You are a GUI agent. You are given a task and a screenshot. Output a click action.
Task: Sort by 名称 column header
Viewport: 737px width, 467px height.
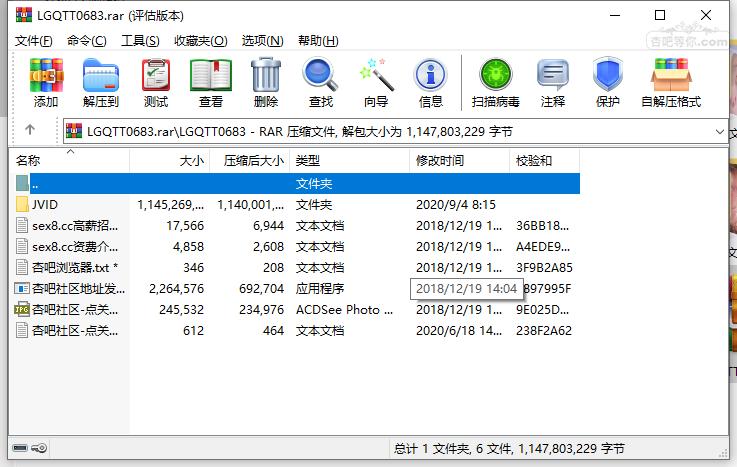70,161
